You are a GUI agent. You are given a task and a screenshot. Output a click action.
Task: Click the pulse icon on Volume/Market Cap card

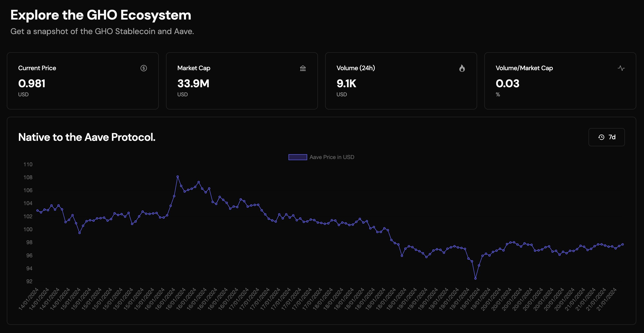[621, 68]
